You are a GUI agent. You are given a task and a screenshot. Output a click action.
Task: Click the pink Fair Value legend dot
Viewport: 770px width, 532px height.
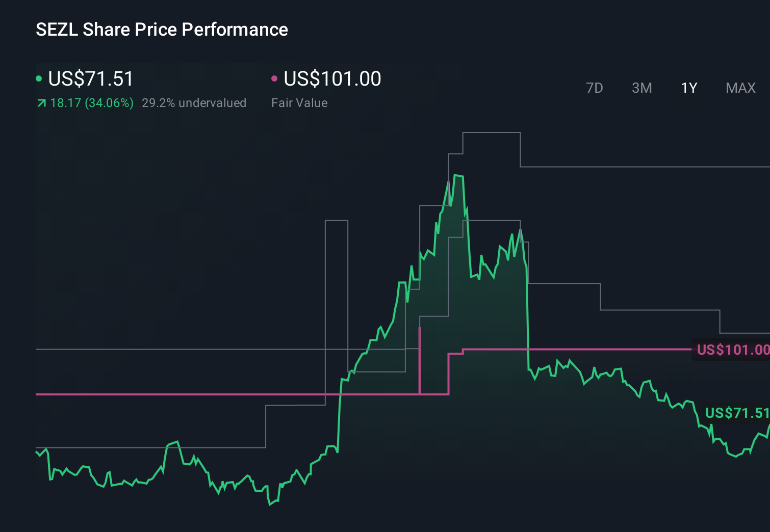point(275,78)
